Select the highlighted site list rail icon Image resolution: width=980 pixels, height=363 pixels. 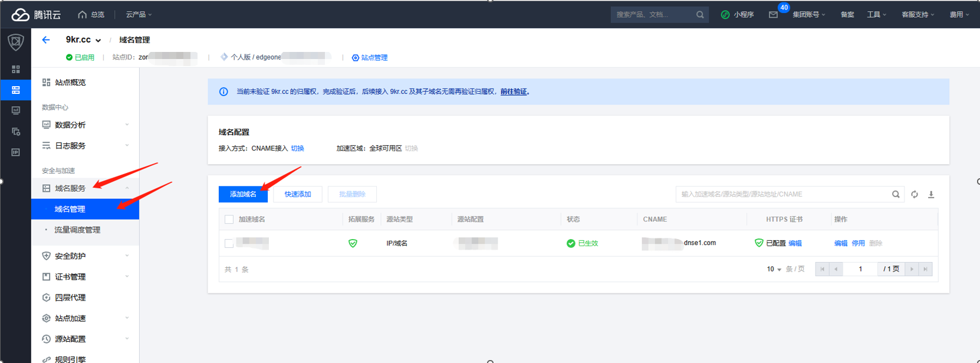click(16, 90)
